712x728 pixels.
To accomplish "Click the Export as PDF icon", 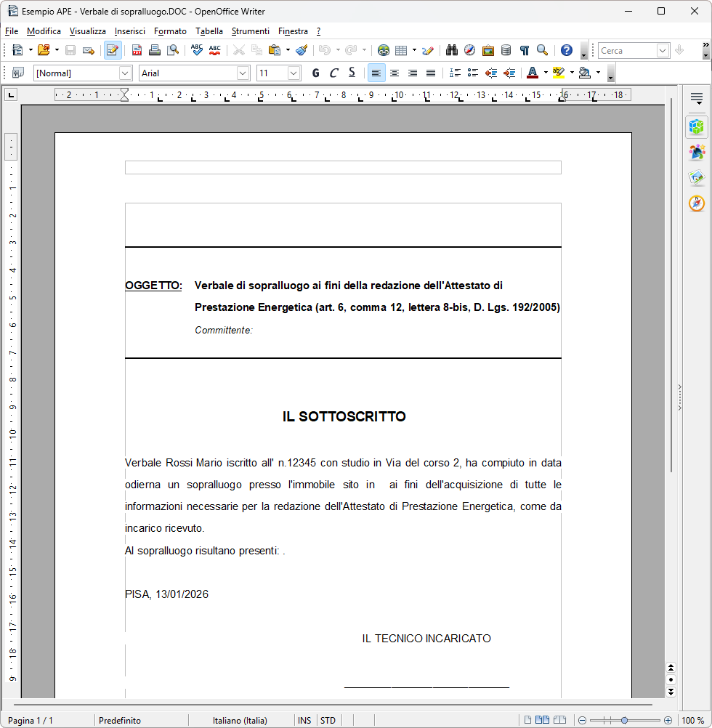I will click(137, 50).
